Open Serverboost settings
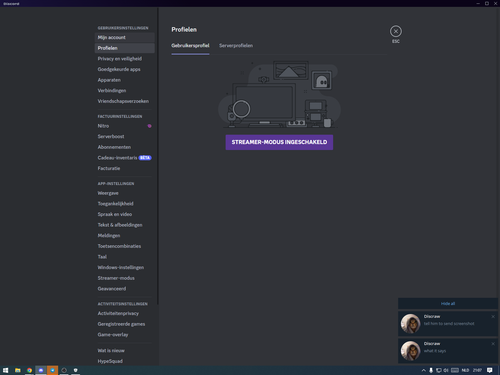 [125, 137]
